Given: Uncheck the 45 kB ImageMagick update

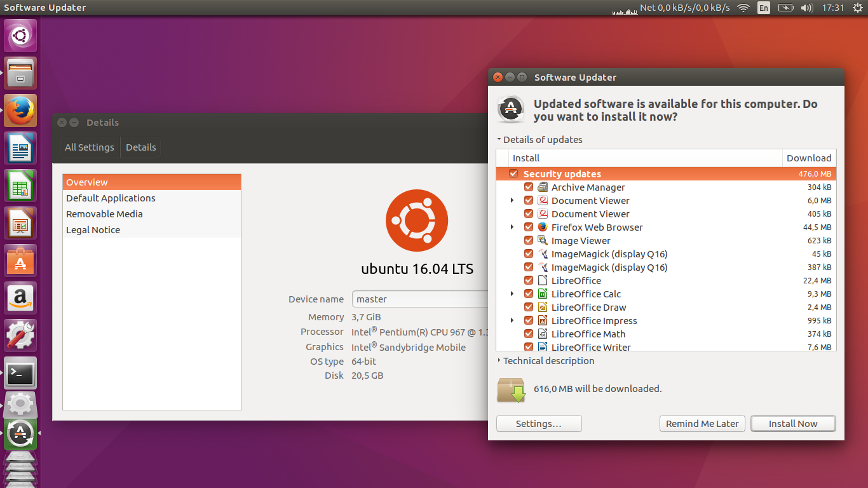Looking at the screenshot, I should pos(528,254).
